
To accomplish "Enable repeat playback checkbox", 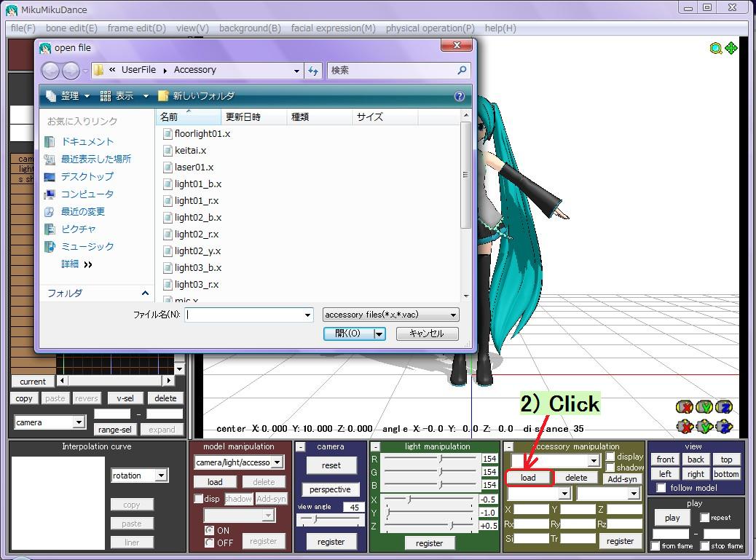I will [704, 518].
